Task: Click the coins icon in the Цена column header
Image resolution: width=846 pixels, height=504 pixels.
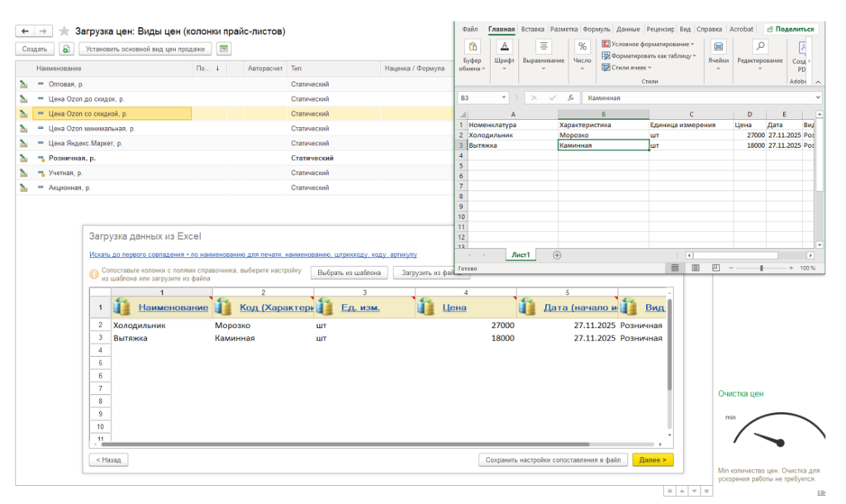Action: tap(426, 307)
